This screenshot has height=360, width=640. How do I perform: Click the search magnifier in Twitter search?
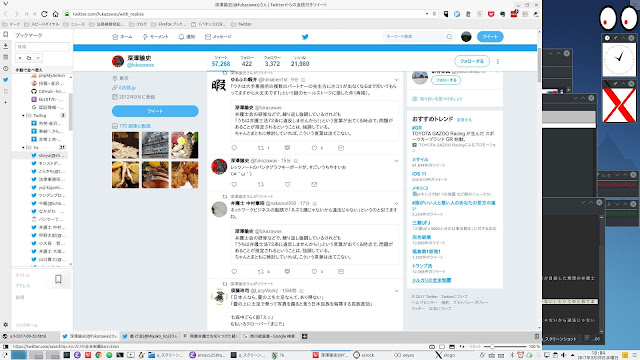tap(449, 37)
